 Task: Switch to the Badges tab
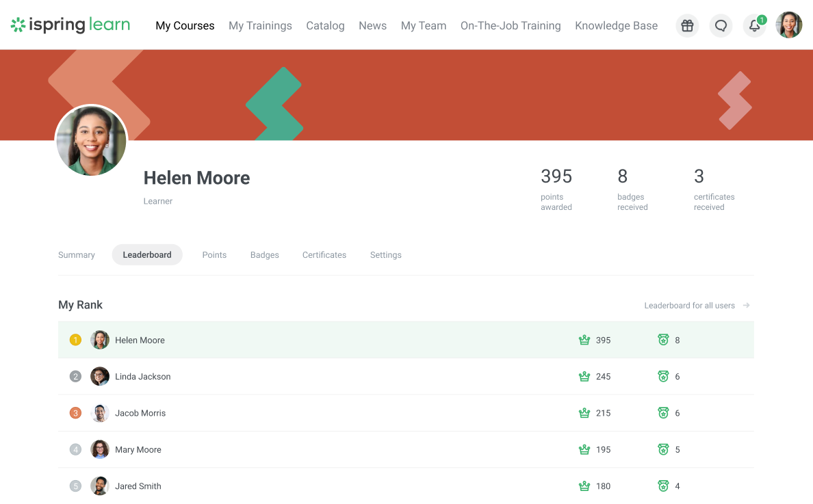coord(264,254)
